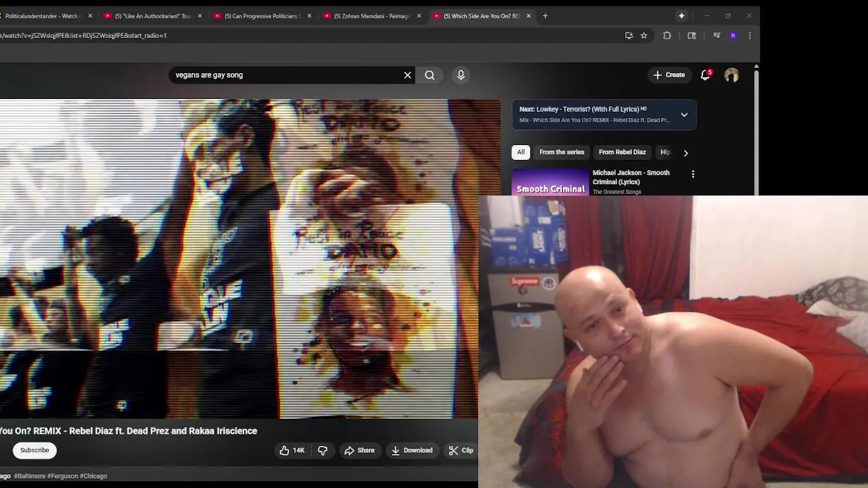Click The Greatest Songs channel name
Viewport: 868px width, 488px height.
pyautogui.click(x=616, y=192)
